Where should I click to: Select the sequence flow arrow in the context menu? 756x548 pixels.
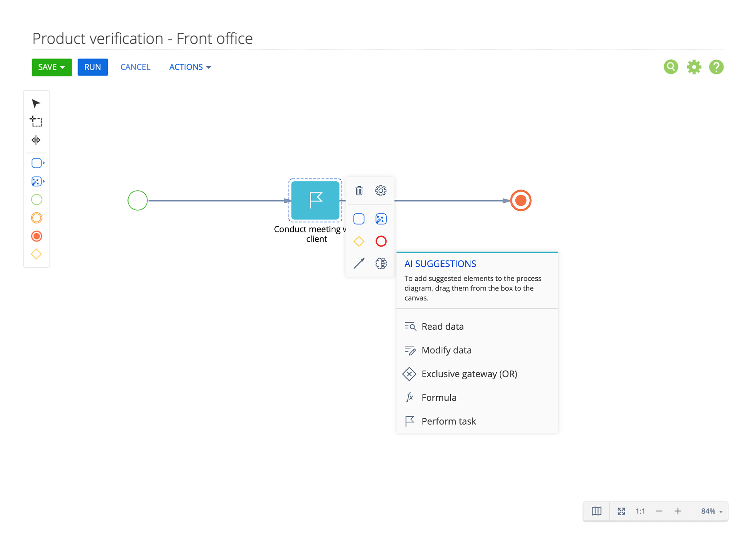359,263
